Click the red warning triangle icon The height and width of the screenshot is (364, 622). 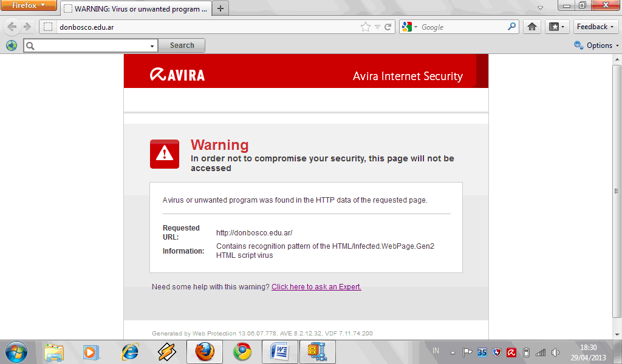click(x=165, y=154)
